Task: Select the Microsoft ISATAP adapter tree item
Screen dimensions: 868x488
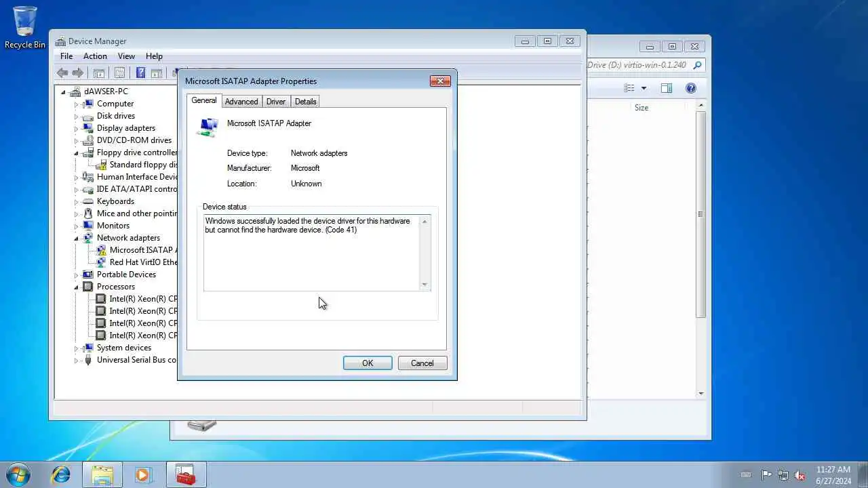Action: (142, 250)
